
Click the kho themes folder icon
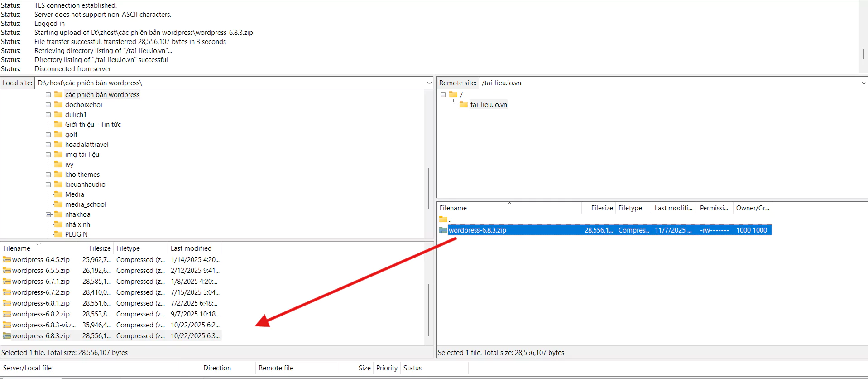coord(58,175)
